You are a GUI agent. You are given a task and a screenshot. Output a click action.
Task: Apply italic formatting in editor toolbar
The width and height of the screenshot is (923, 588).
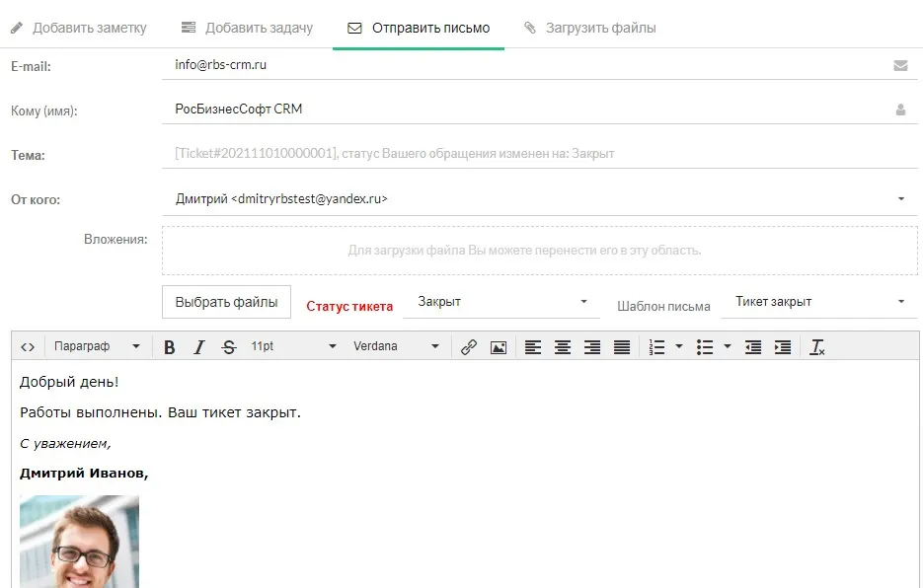(198, 347)
